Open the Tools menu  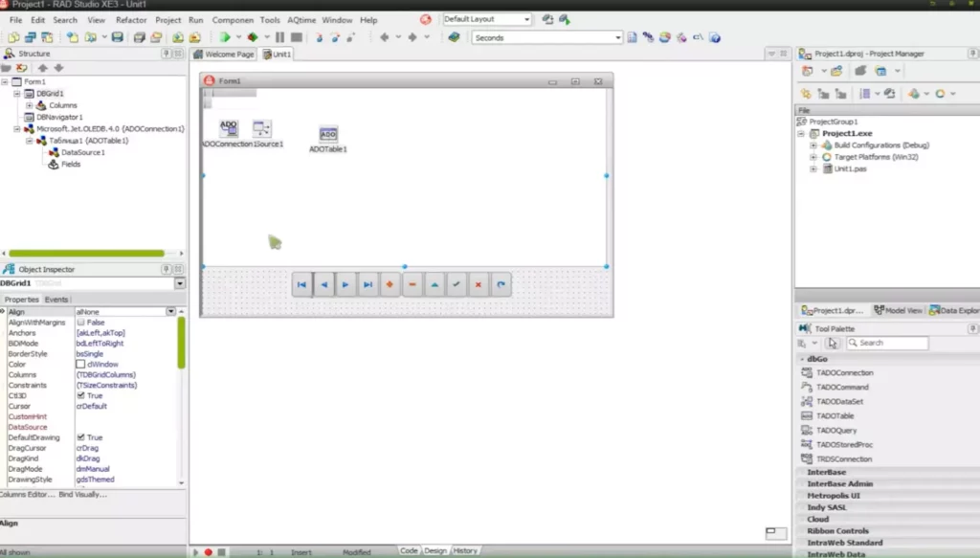270,20
